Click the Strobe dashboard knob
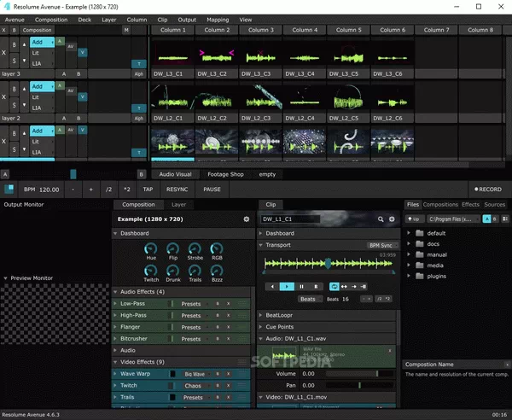This screenshot has width=512, height=420. coord(195,249)
